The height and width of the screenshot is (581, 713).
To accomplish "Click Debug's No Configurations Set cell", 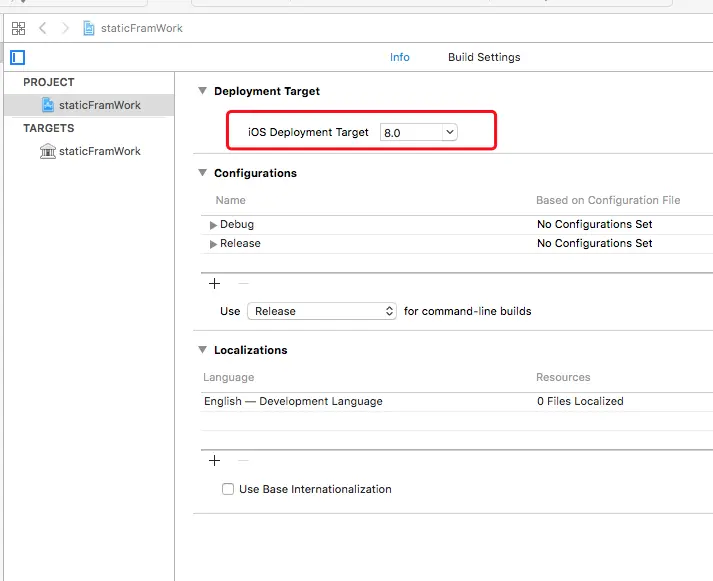I will (595, 224).
